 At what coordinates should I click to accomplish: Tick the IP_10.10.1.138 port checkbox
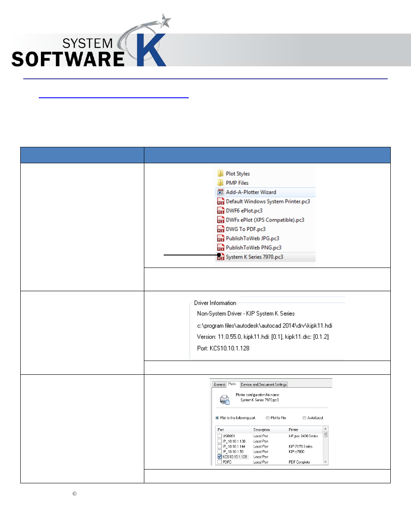[x=220, y=441]
